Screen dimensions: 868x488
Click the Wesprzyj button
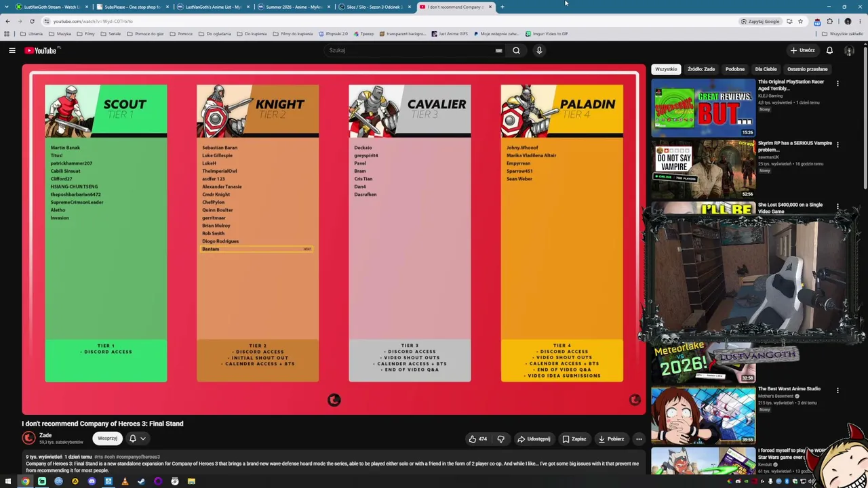107,439
